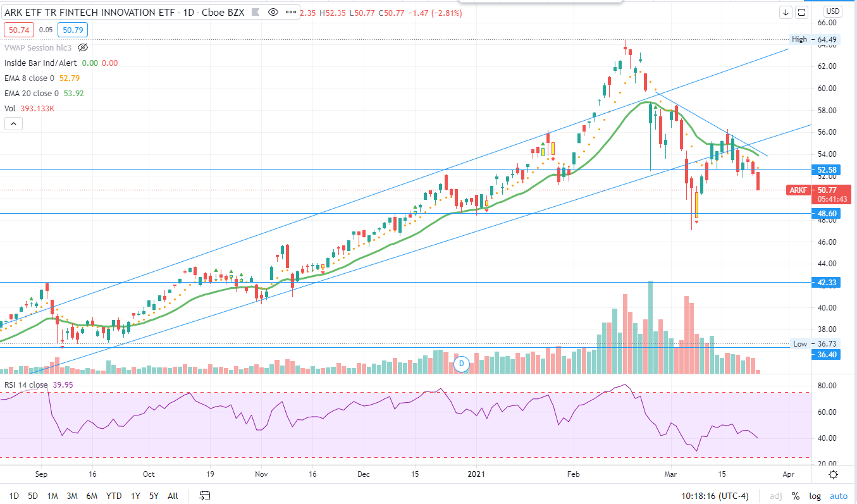Open the Go to date calendar icon
Screen dimensions: 857x504
click(x=204, y=496)
